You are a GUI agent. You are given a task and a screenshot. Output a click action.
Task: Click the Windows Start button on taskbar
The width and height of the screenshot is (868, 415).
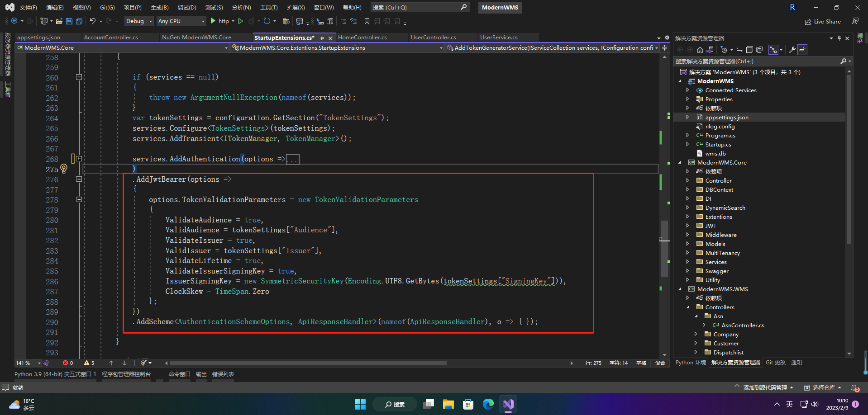pyautogui.click(x=360, y=404)
